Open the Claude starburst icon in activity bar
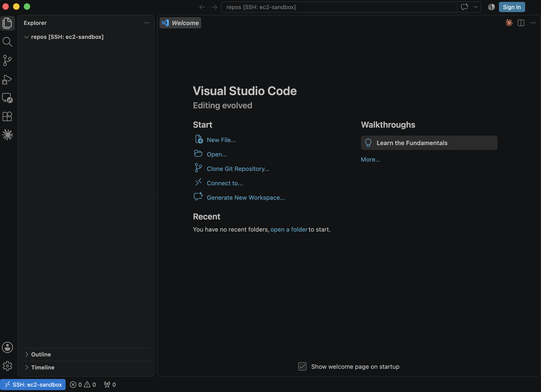Image resolution: width=541 pixels, height=392 pixels. (7, 135)
